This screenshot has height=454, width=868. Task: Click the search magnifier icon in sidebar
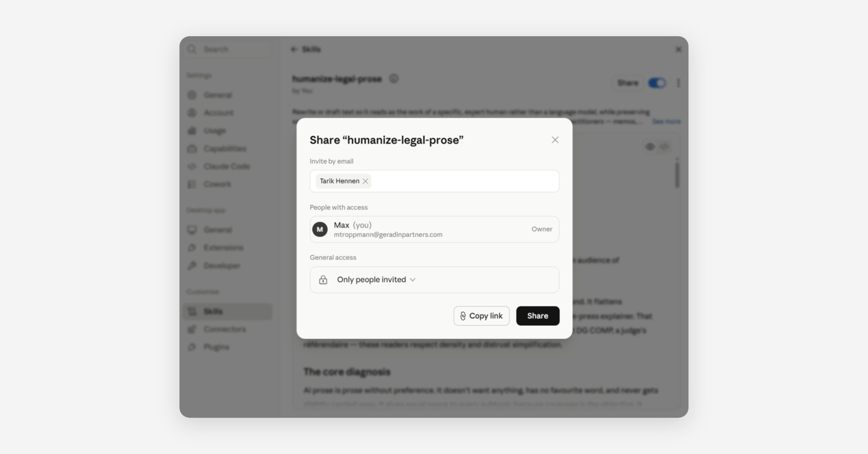(192, 49)
